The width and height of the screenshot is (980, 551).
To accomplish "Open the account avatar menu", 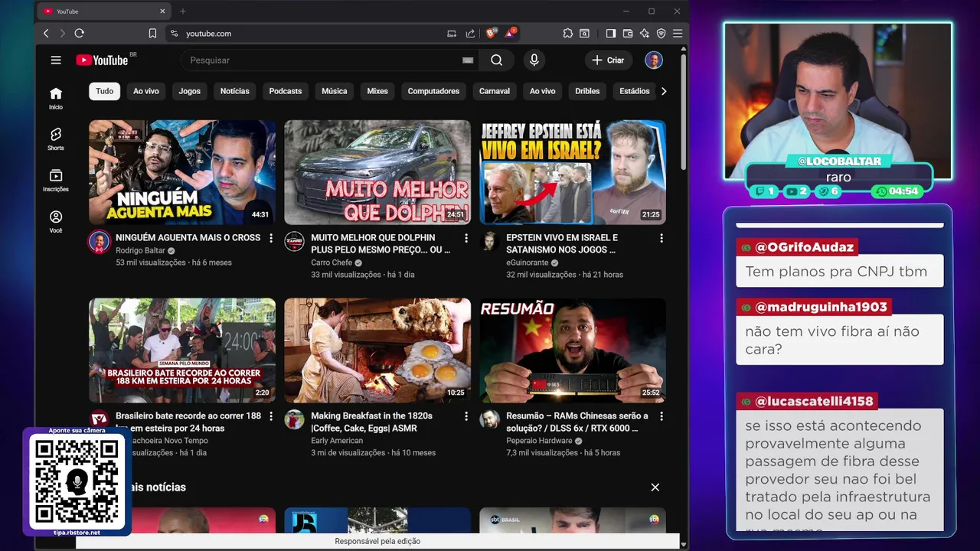I will [x=653, y=60].
